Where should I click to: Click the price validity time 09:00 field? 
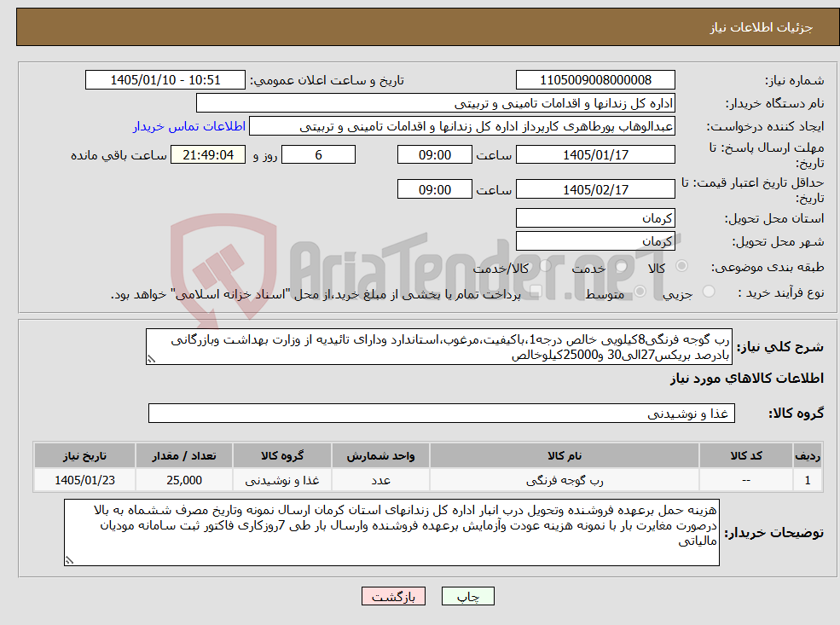tap(434, 189)
